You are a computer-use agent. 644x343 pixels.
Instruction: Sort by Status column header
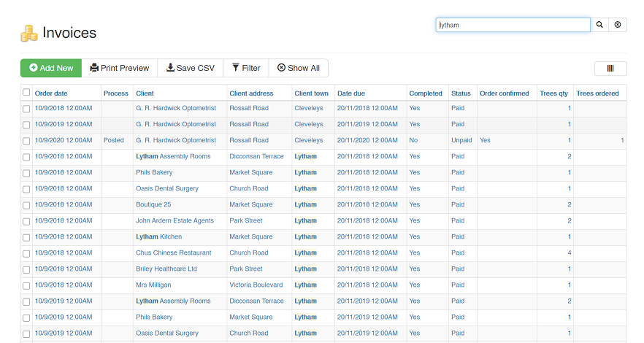(x=461, y=93)
